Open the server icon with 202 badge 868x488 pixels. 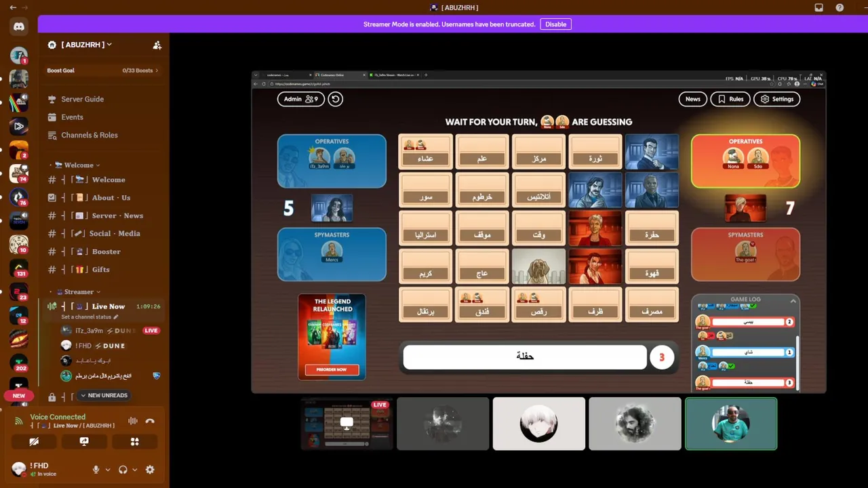pos(19,363)
